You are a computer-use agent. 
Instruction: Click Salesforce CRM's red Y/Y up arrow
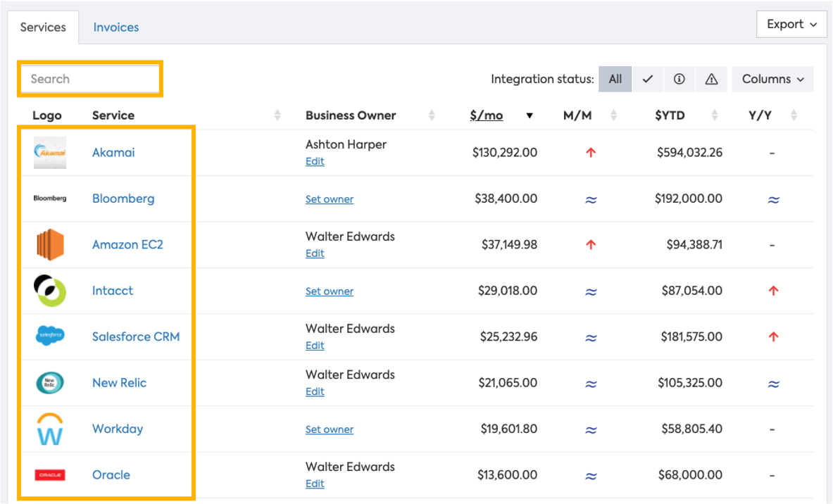pyautogui.click(x=773, y=336)
